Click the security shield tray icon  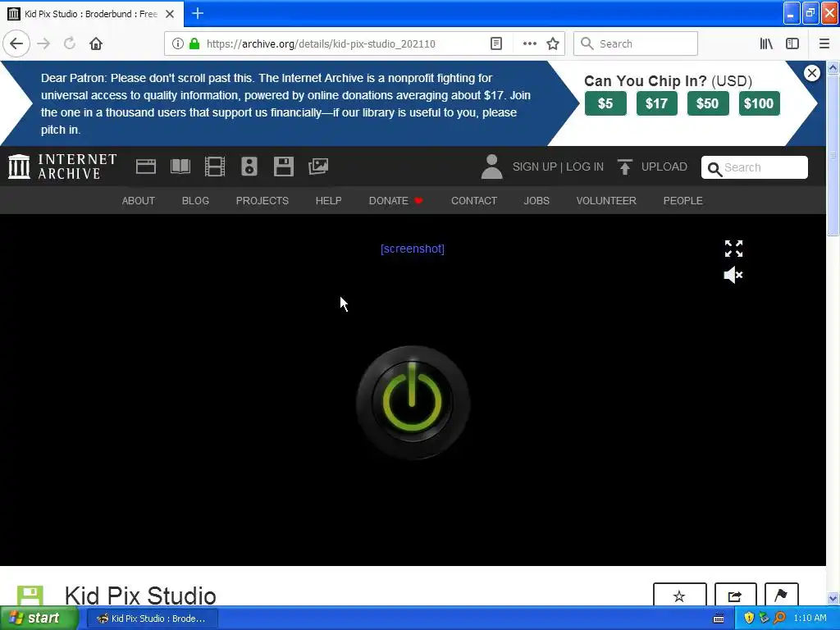click(749, 619)
